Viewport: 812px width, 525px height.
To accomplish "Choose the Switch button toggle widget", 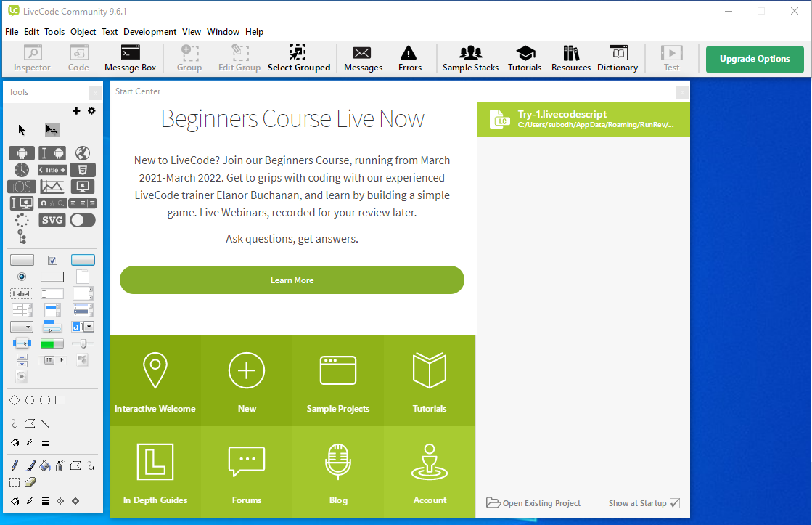I will pyautogui.click(x=82, y=220).
